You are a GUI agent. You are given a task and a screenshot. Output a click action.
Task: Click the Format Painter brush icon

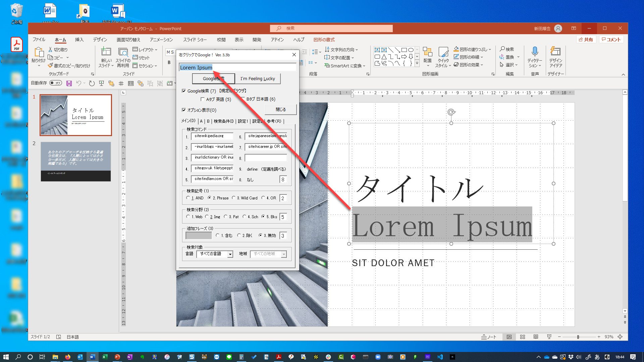tap(50, 66)
